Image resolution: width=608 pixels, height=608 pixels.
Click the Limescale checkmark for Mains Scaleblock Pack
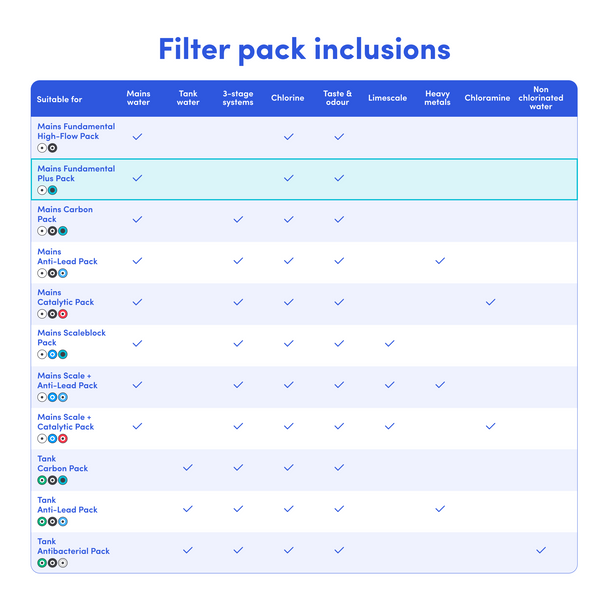point(390,344)
